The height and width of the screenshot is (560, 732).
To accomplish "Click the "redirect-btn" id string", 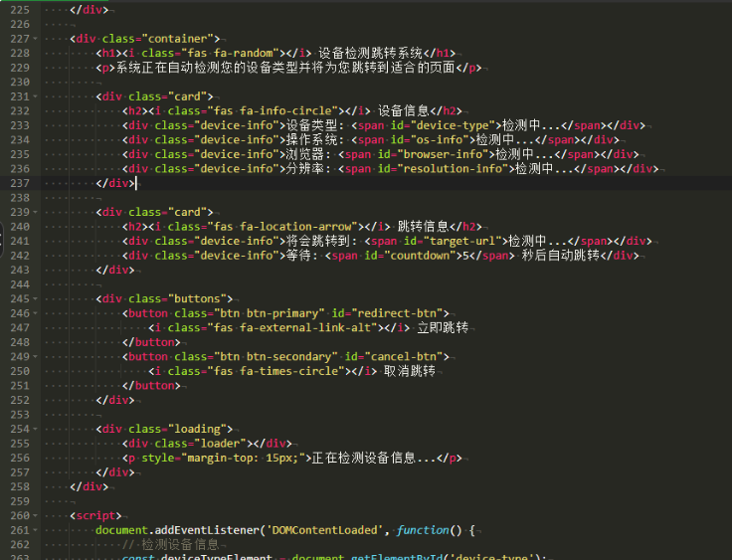I will [395, 313].
